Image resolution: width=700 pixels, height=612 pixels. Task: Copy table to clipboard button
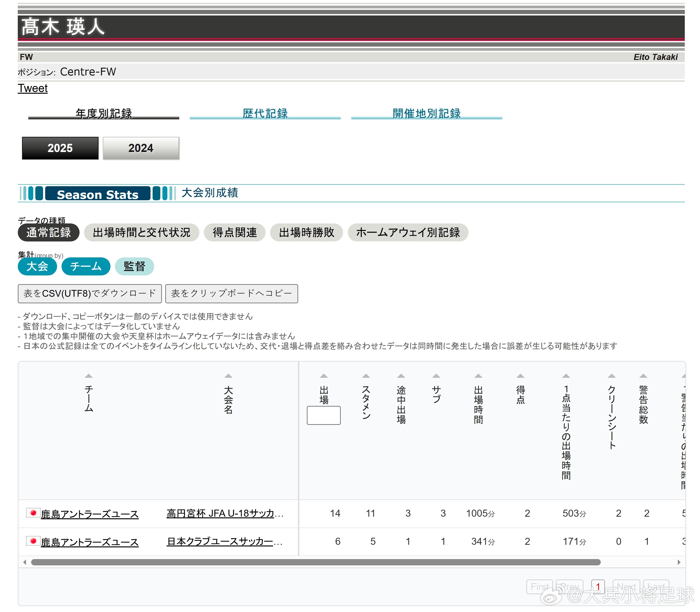coord(231,293)
